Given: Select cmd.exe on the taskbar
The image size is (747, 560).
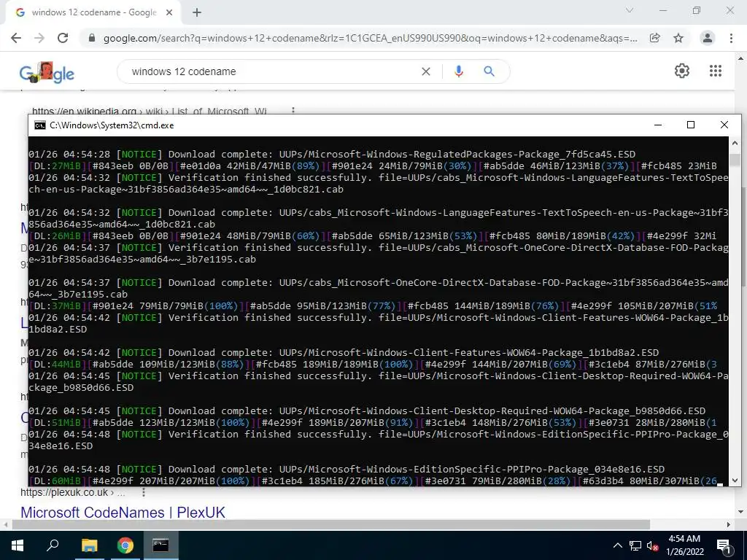Looking at the screenshot, I should pyautogui.click(x=160, y=545).
